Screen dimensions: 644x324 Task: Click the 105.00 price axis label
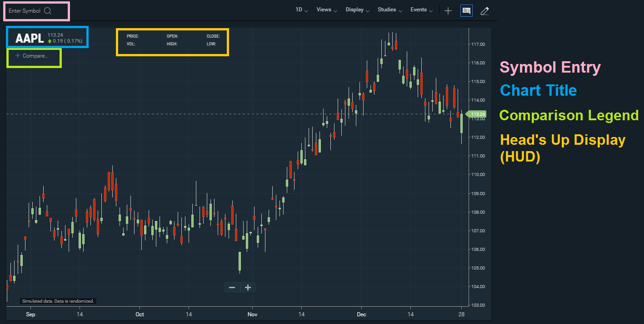tap(478, 268)
